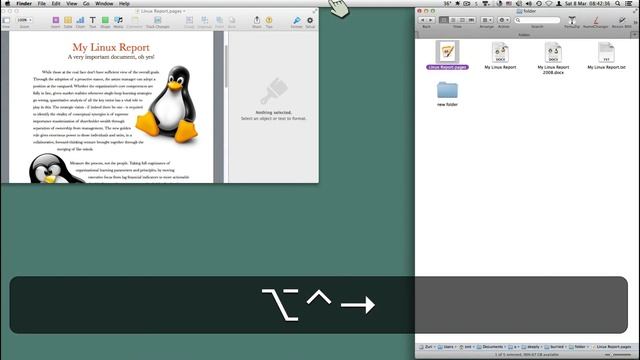Click the date and time in menu bar
This screenshot has width=640, height=360.
587,3
